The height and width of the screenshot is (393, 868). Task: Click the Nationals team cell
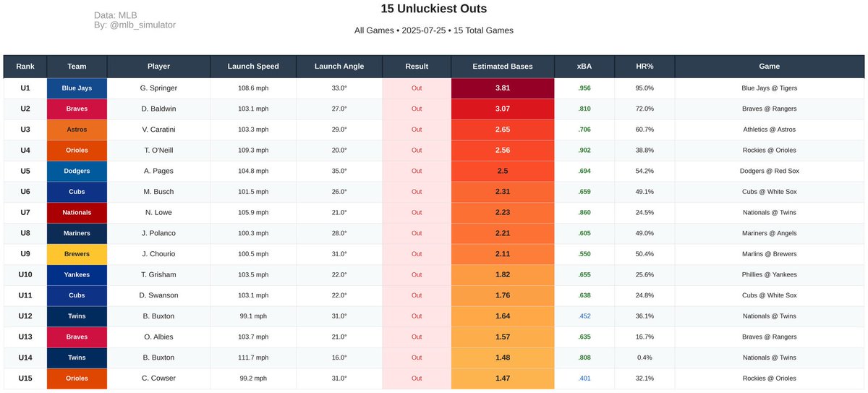pos(77,213)
